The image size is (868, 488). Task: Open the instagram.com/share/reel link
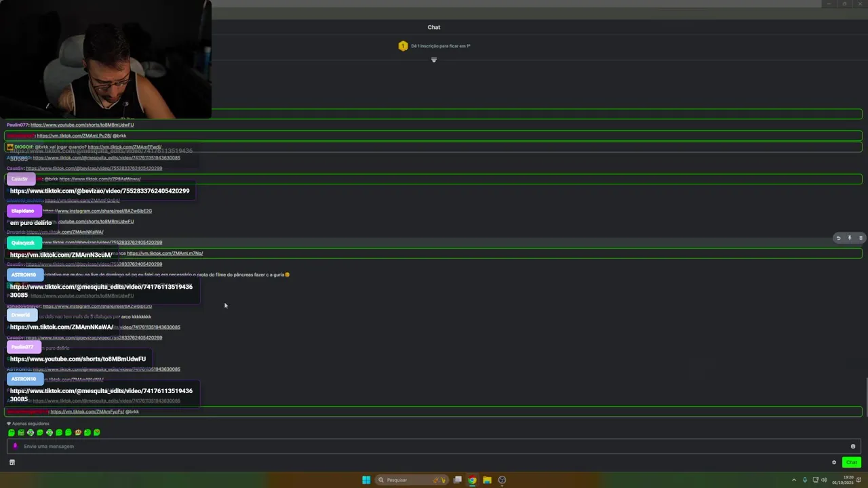tap(97, 211)
